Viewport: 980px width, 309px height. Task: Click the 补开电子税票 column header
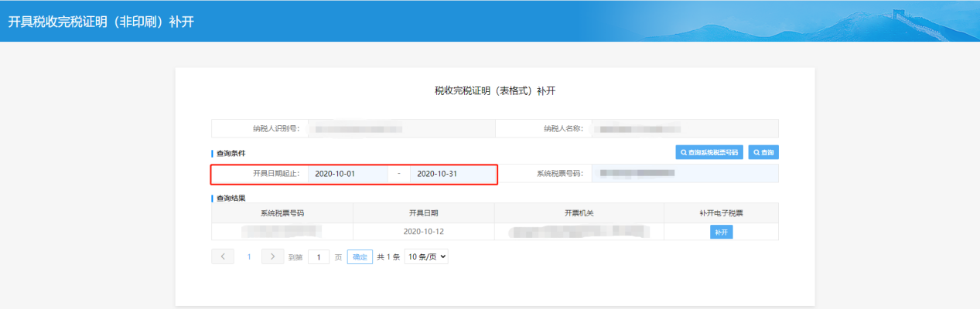[x=721, y=212]
